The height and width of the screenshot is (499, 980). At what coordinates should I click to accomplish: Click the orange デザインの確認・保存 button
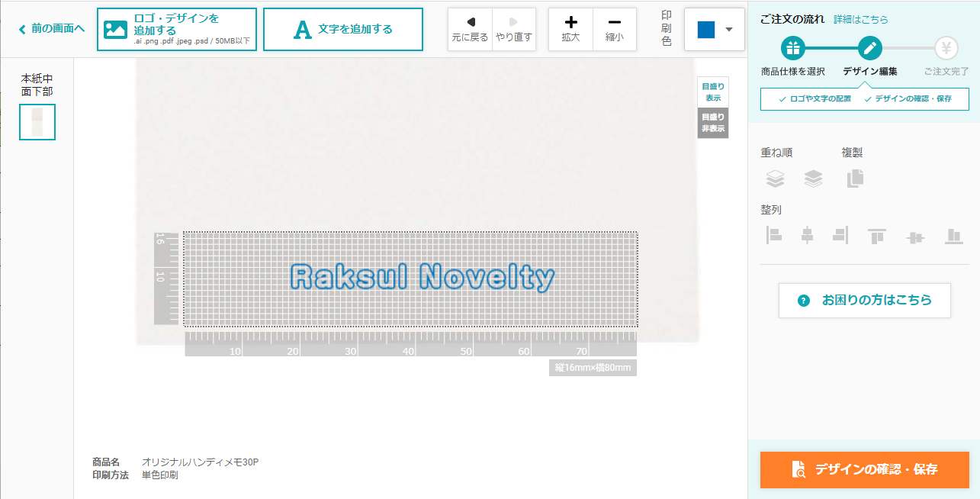pos(865,470)
